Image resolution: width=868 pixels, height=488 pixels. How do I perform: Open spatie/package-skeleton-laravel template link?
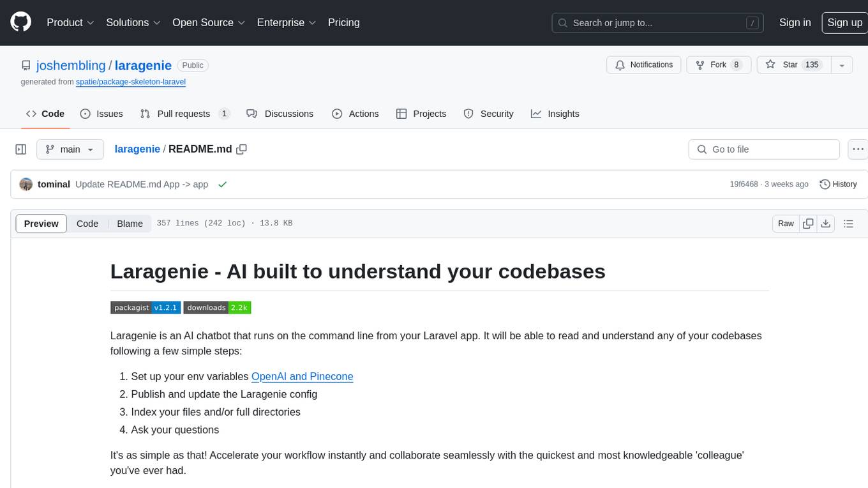(131, 82)
